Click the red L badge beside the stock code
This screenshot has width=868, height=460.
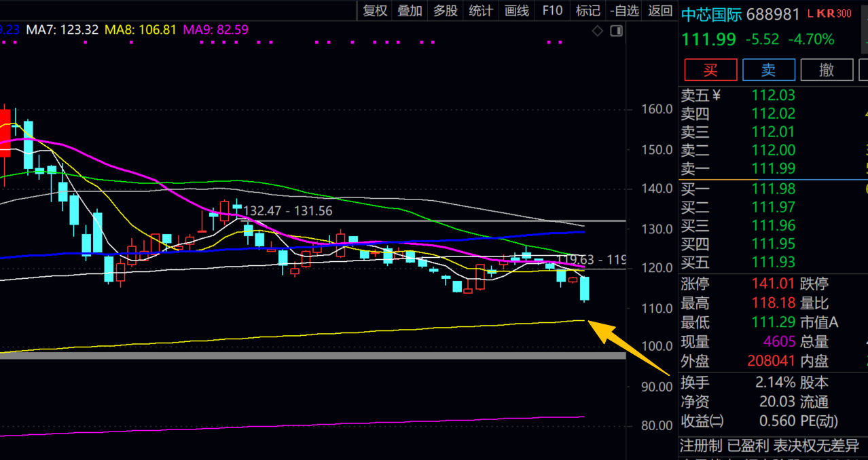click(x=811, y=14)
